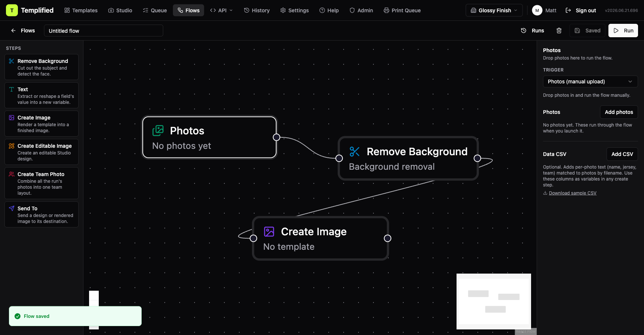Viewport: 644px width, 335px height.
Task: Click the Send To paper plane icon
Action: [x=12, y=208]
